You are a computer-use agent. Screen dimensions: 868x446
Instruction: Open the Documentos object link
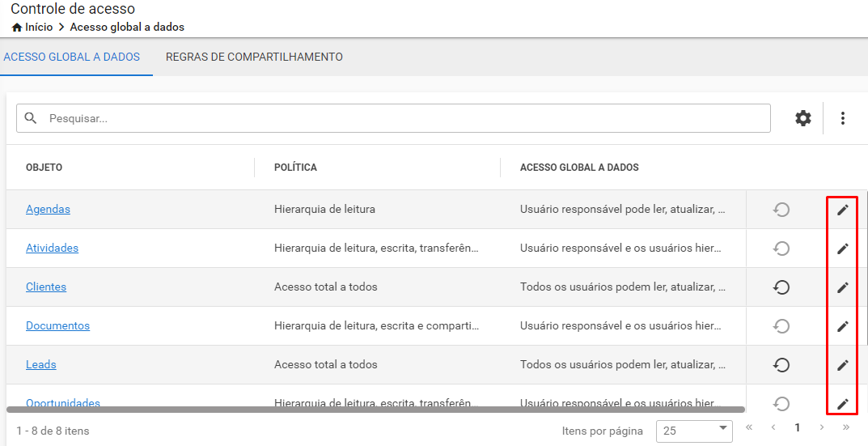click(x=57, y=325)
